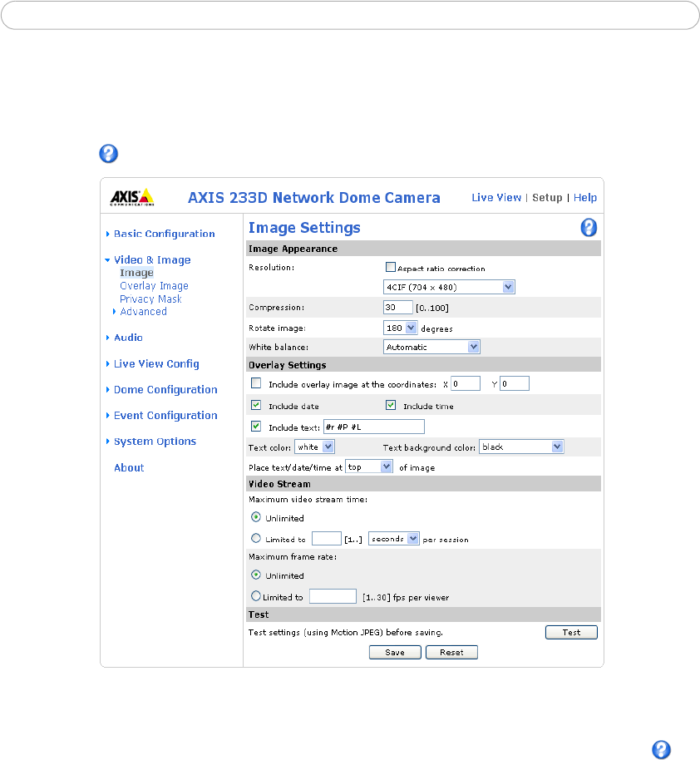
Task: Select Limited to video stream time radio
Action: [x=256, y=539]
